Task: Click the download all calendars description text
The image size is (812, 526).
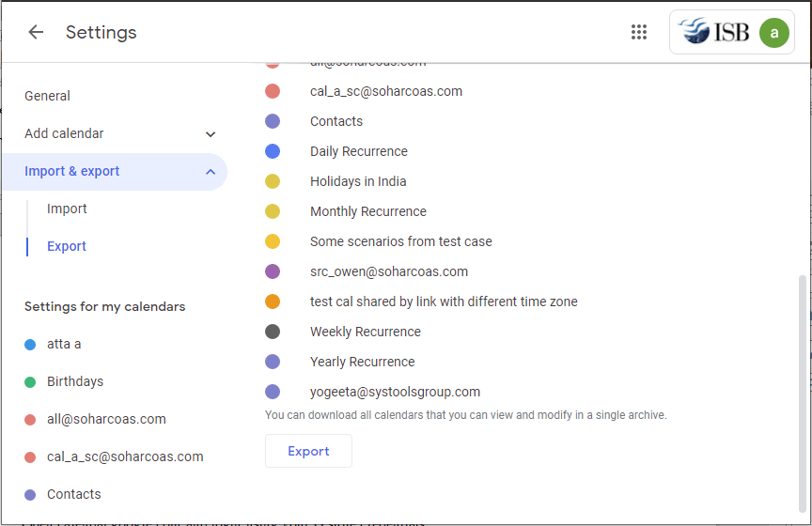Action: (x=465, y=415)
